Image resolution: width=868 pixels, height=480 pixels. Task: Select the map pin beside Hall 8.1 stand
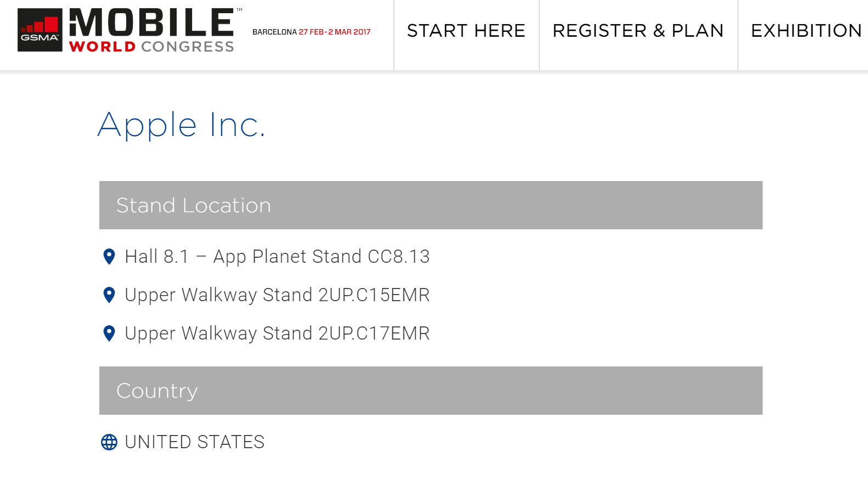109,256
